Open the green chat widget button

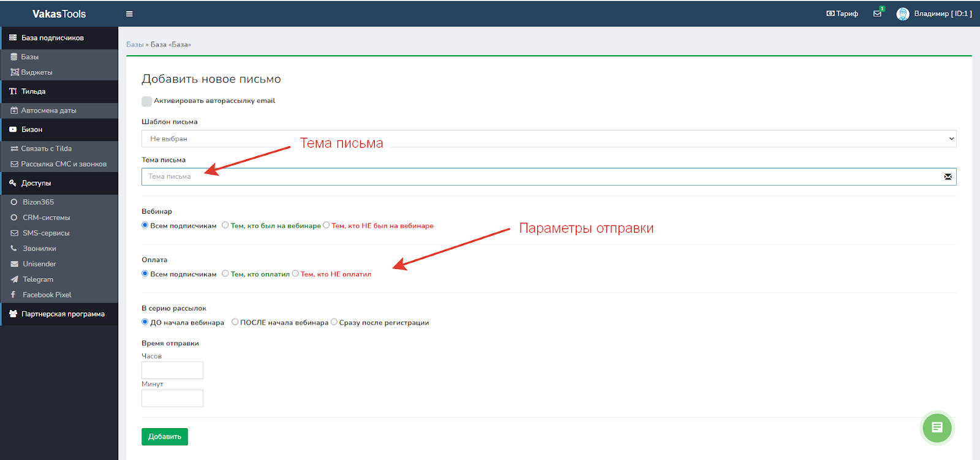[937, 428]
